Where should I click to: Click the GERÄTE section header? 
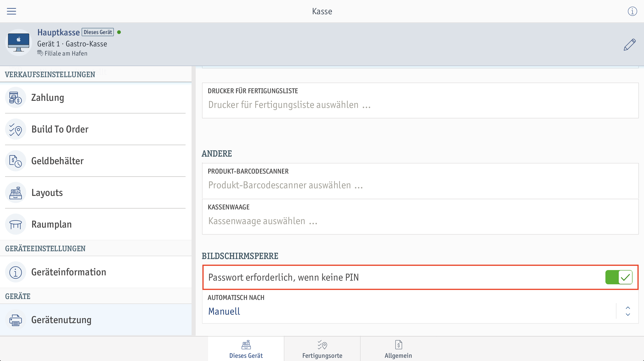click(18, 296)
